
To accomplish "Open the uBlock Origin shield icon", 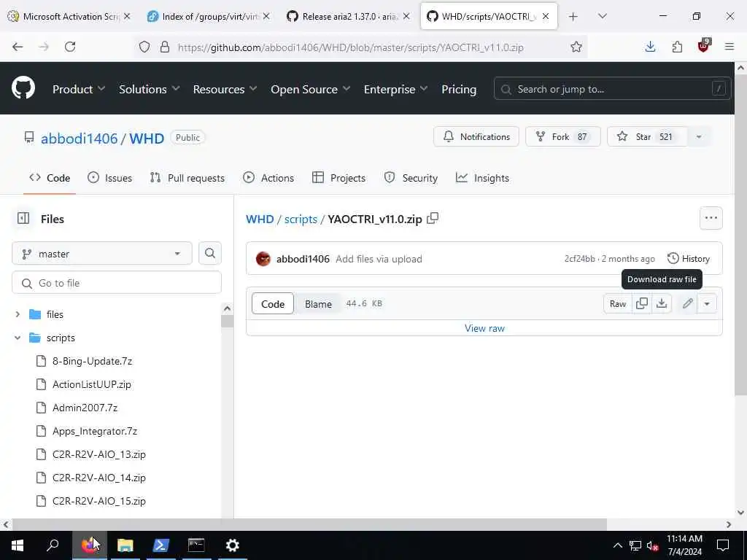I will (x=703, y=46).
